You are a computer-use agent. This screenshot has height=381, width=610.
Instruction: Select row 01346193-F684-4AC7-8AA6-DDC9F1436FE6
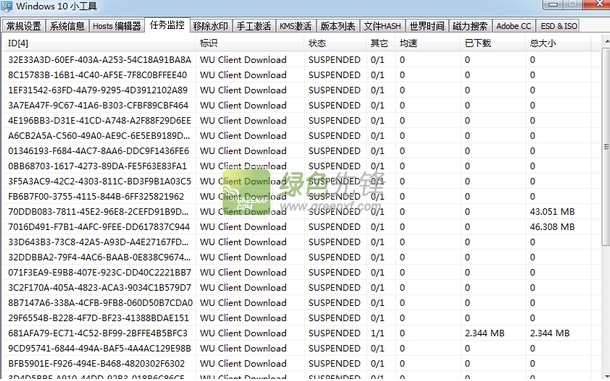click(302, 151)
